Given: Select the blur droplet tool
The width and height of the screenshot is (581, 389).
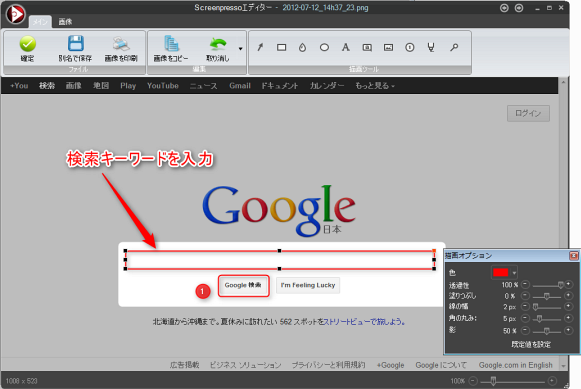Looking at the screenshot, I should click(x=302, y=47).
